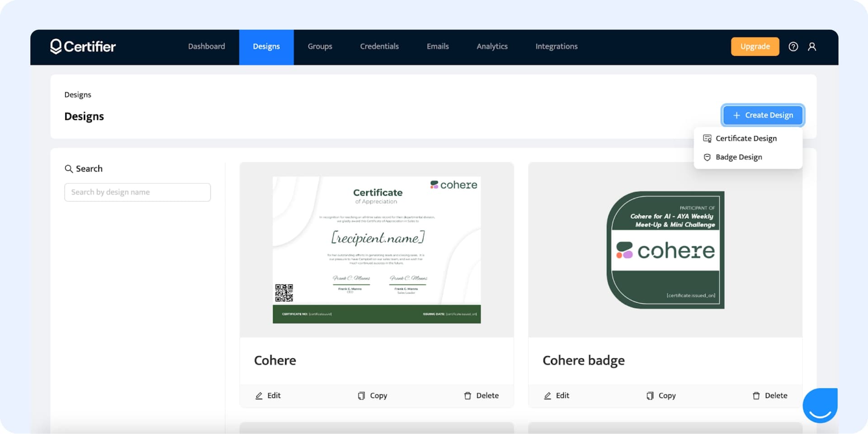Screen dimensions: 868x434
Task: Click the Copy icon for Cohere badge
Action: point(650,396)
